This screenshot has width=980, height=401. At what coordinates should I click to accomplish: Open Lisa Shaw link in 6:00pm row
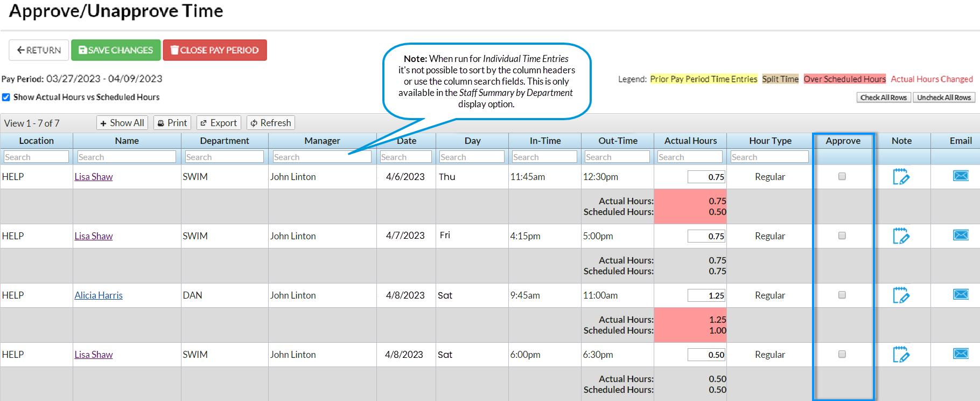[x=94, y=355]
